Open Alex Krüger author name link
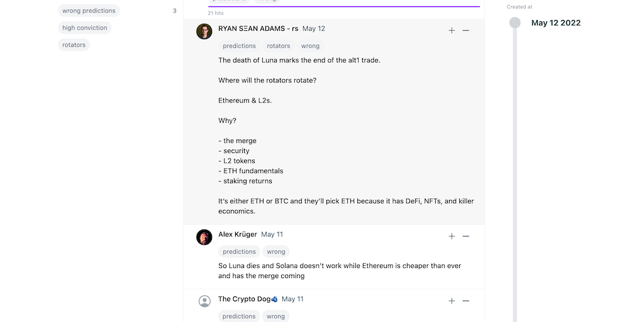Image resolution: width=644 pixels, height=322 pixels. 238,234
